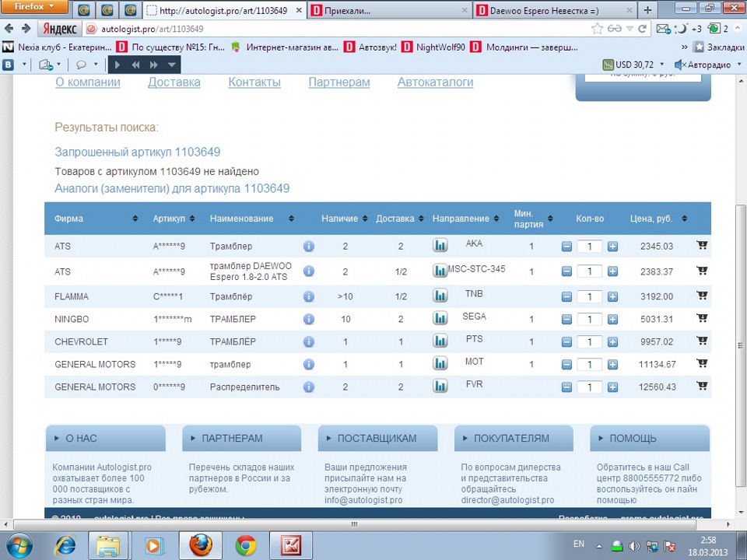Sort table by Цена, руб. column
The height and width of the screenshot is (560, 747).
coord(685,219)
